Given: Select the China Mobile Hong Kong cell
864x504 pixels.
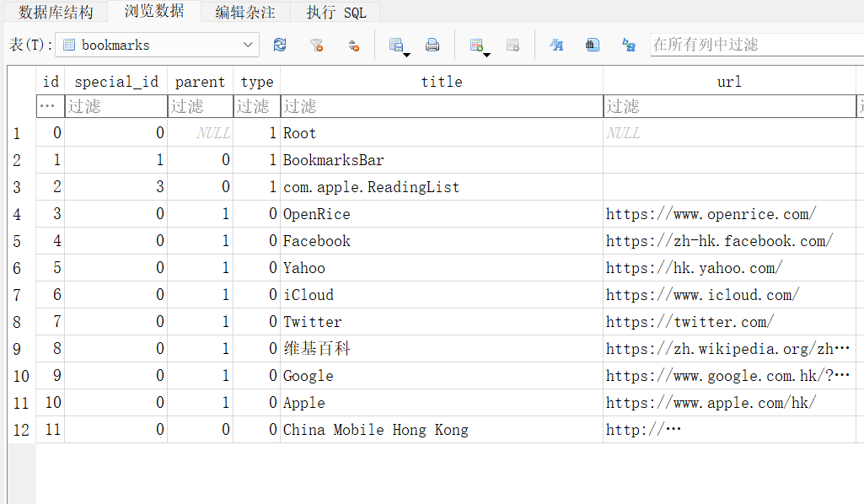Looking at the screenshot, I should tap(442, 430).
